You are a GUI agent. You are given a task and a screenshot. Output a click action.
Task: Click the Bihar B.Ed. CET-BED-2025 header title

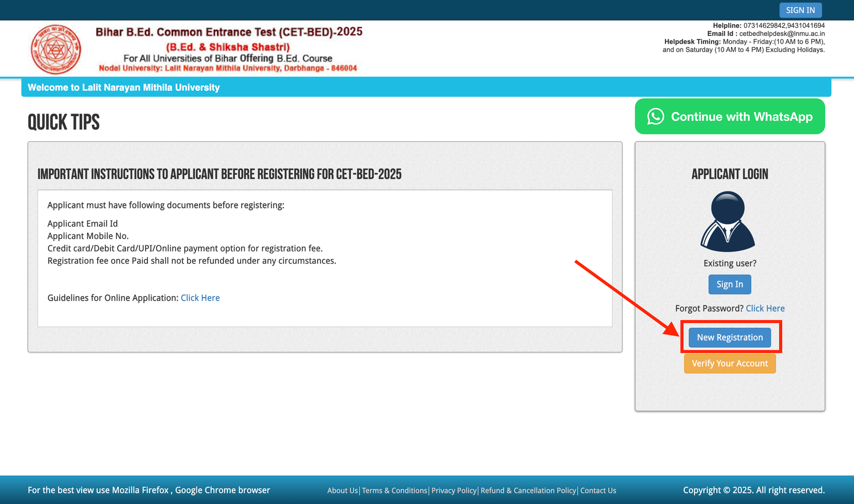pos(229,32)
